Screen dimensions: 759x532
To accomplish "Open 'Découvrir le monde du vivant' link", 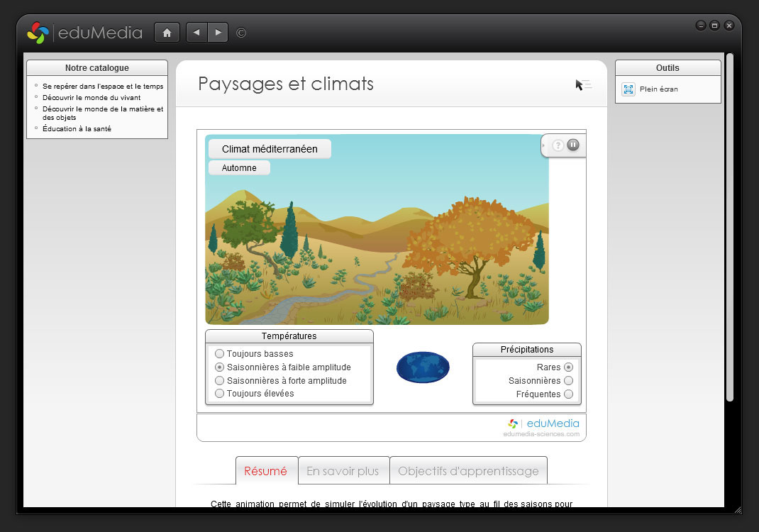I will (x=92, y=98).
